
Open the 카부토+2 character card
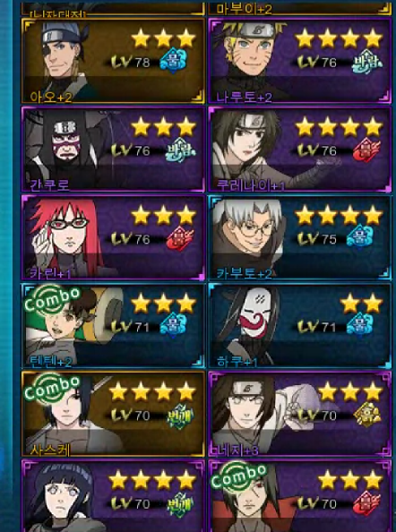click(x=299, y=237)
